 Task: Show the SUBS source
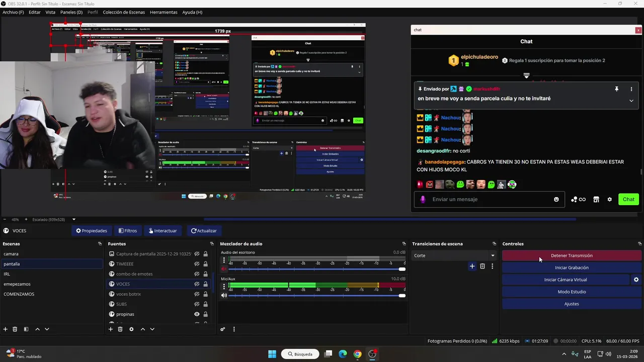point(197,304)
